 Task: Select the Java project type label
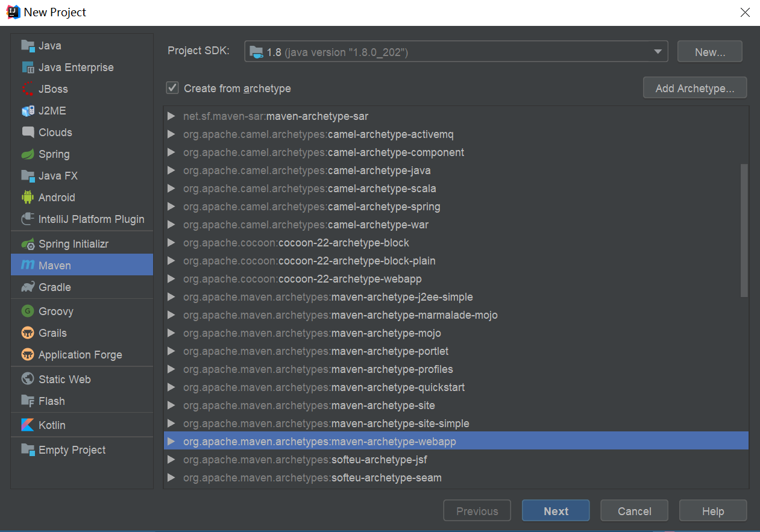tap(50, 46)
